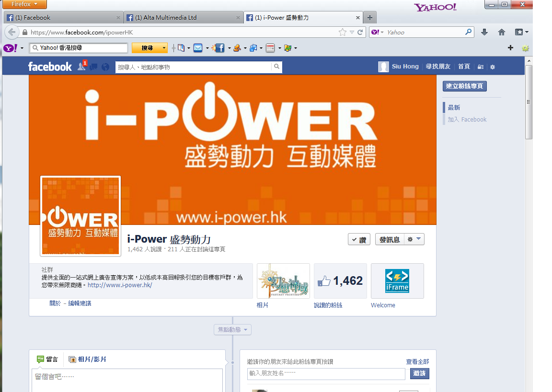Select 最新 in the right sidebar
The width and height of the screenshot is (552, 392).
point(454,108)
